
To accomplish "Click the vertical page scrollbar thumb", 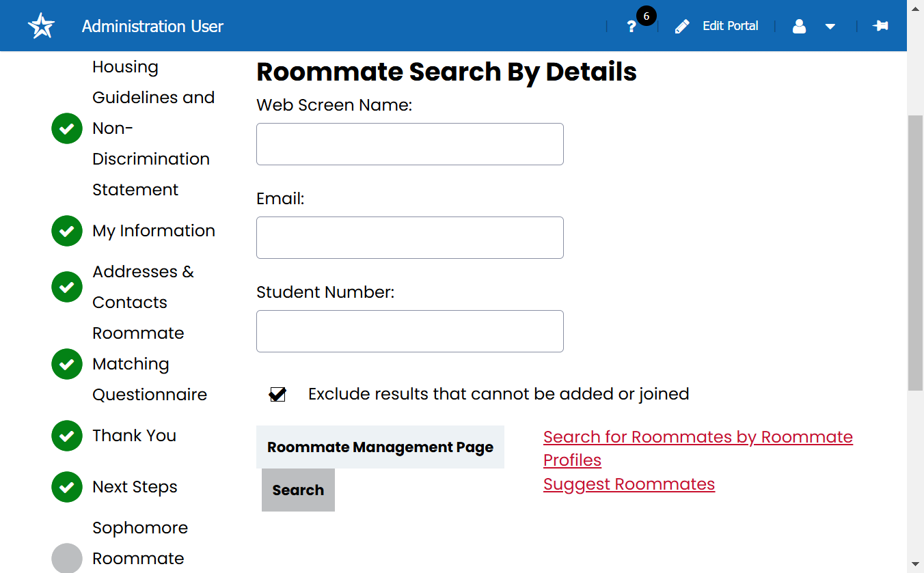I will pos(915,253).
